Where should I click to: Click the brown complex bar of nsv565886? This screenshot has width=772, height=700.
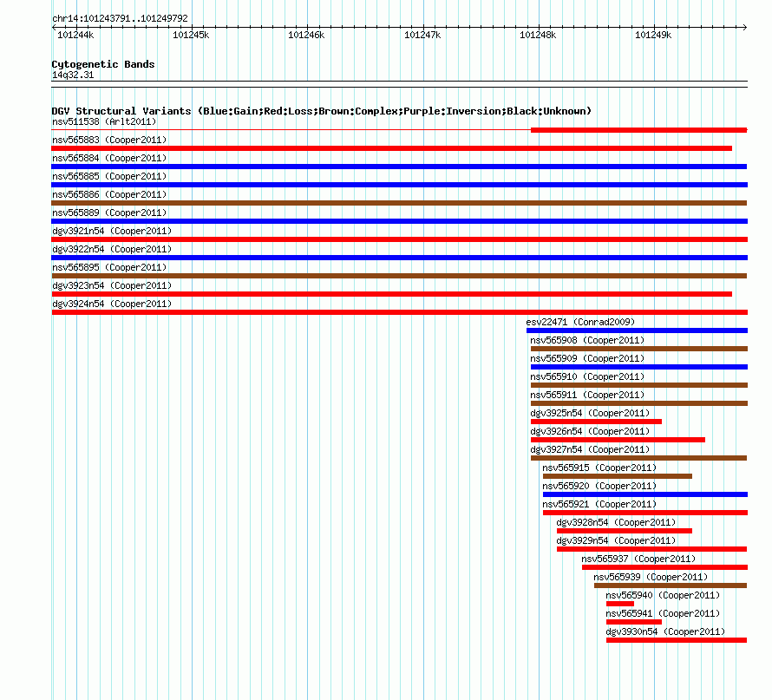click(x=399, y=203)
